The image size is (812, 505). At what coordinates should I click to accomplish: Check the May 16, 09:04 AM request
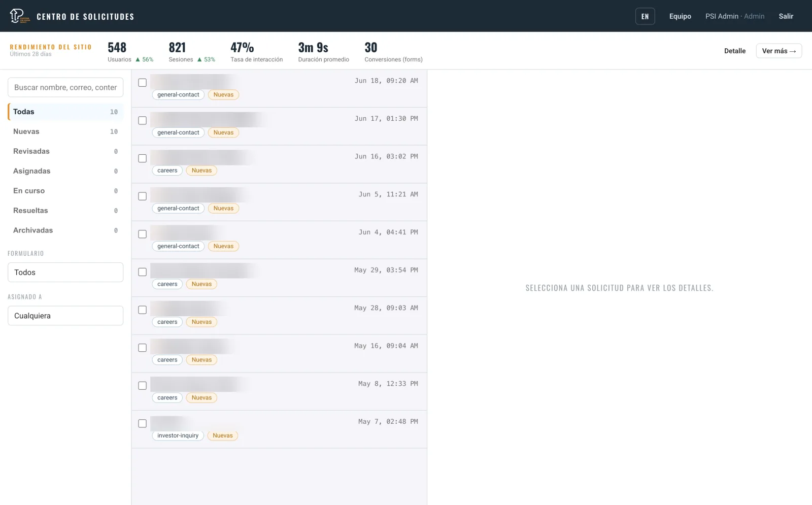click(x=143, y=348)
